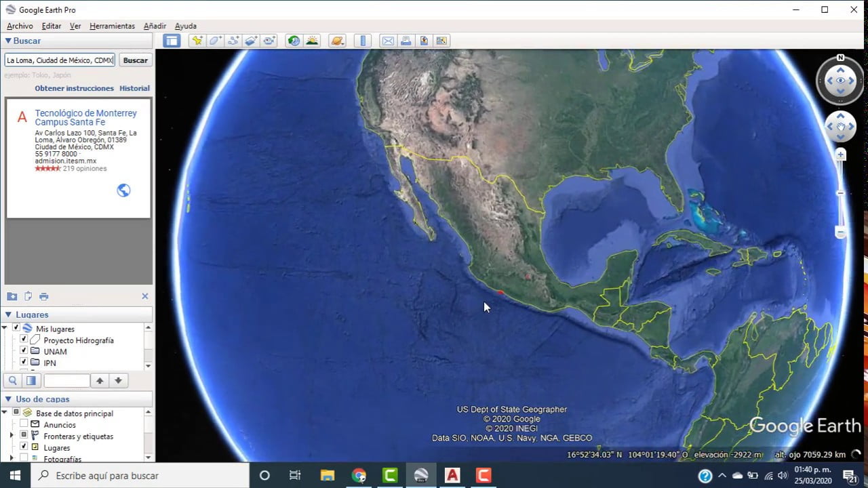Zoom out with the minus button
The height and width of the screenshot is (488, 868).
coord(840,234)
